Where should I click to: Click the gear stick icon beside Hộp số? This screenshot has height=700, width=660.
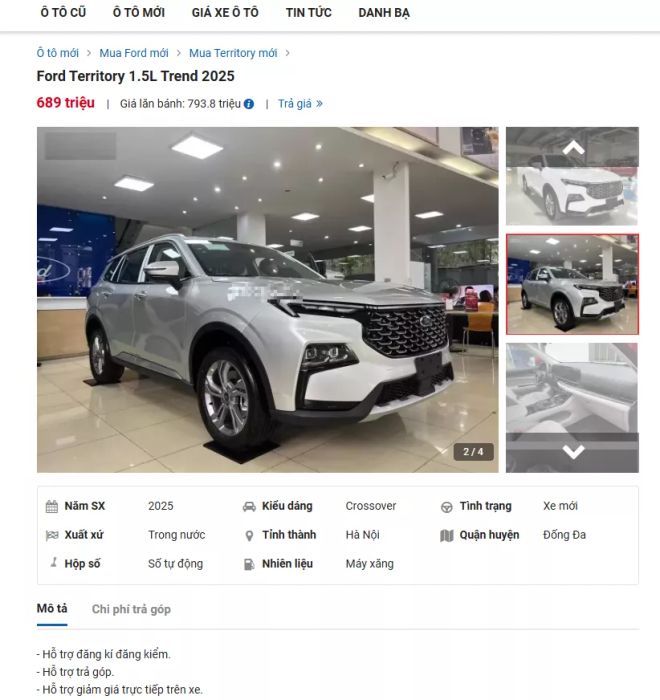pyautogui.click(x=54, y=562)
